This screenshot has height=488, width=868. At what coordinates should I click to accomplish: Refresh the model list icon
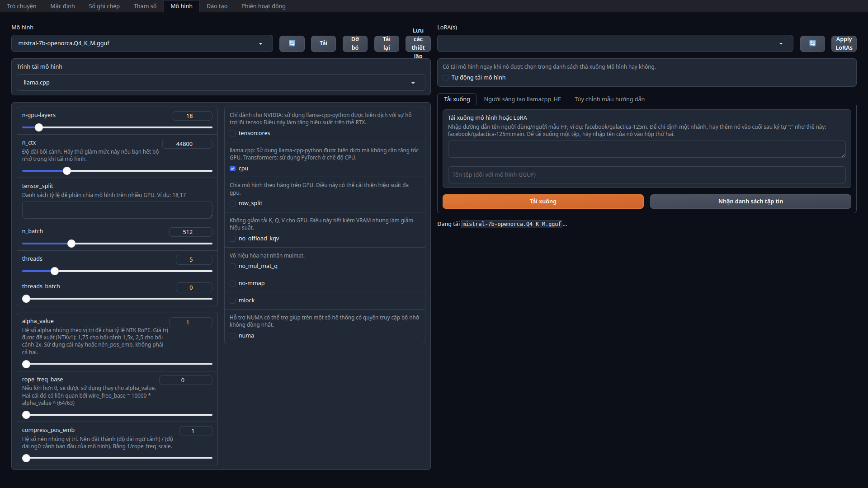(292, 43)
